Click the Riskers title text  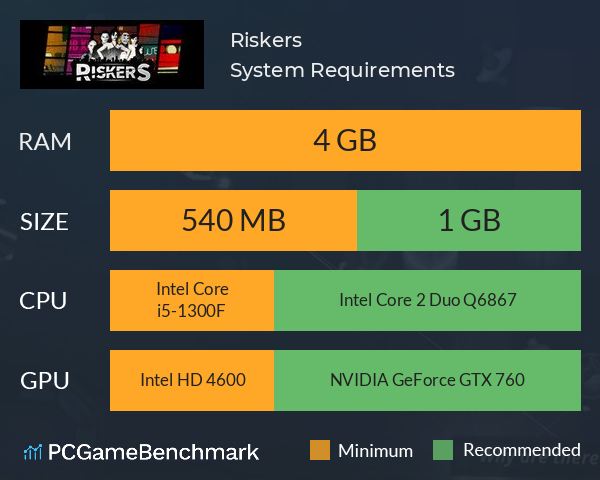(x=266, y=40)
